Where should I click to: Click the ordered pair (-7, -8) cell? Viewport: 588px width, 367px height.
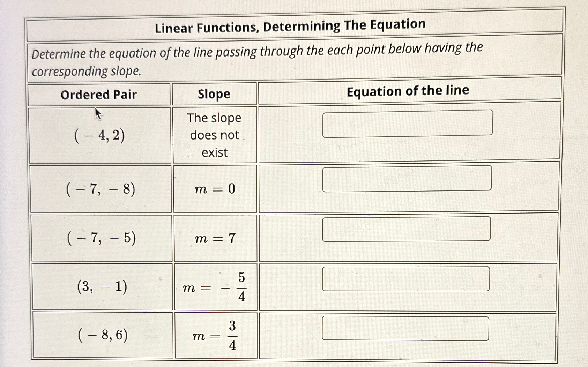(100, 189)
